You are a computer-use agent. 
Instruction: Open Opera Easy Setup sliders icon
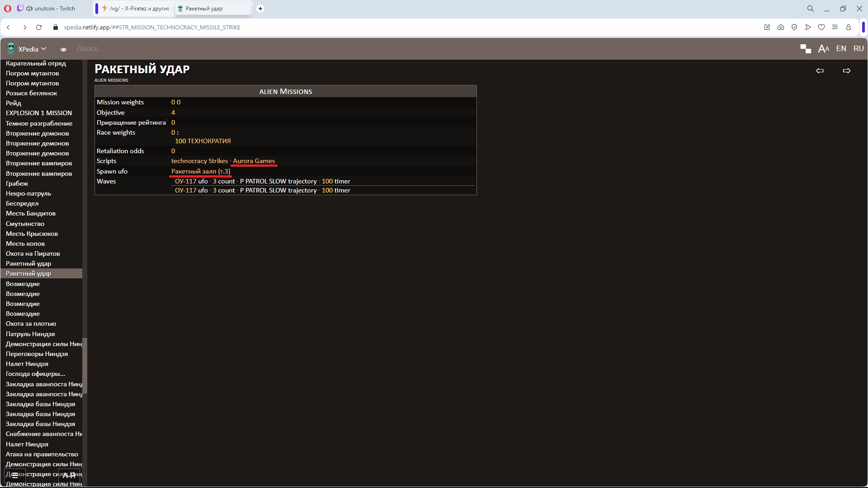tap(835, 27)
